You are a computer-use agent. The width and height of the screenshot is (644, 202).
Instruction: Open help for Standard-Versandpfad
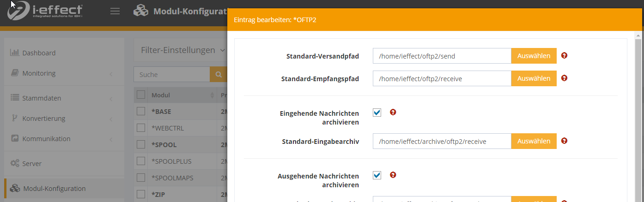[x=564, y=55]
